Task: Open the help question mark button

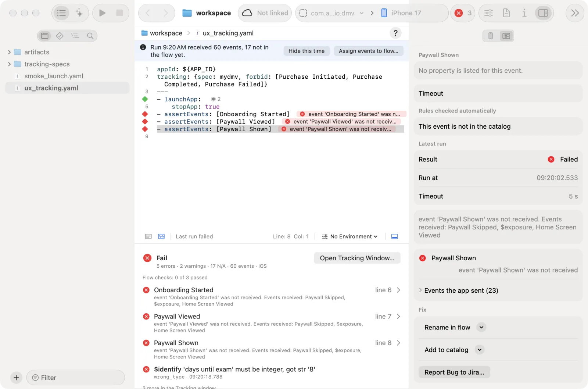Action: [395, 33]
